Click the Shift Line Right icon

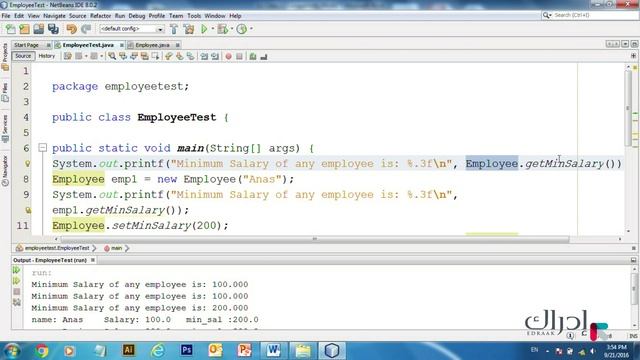215,56
